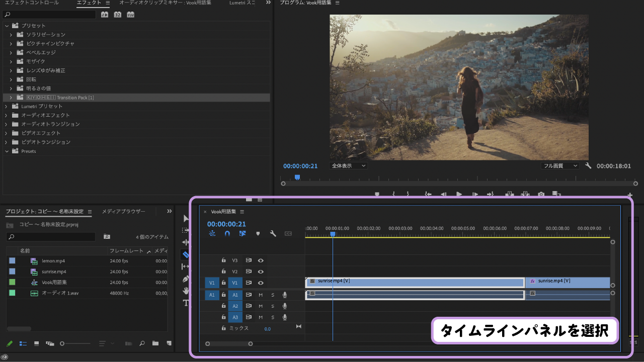The height and width of the screenshot is (362, 644).
Task: Mute the A1 audio track
Action: click(260, 295)
